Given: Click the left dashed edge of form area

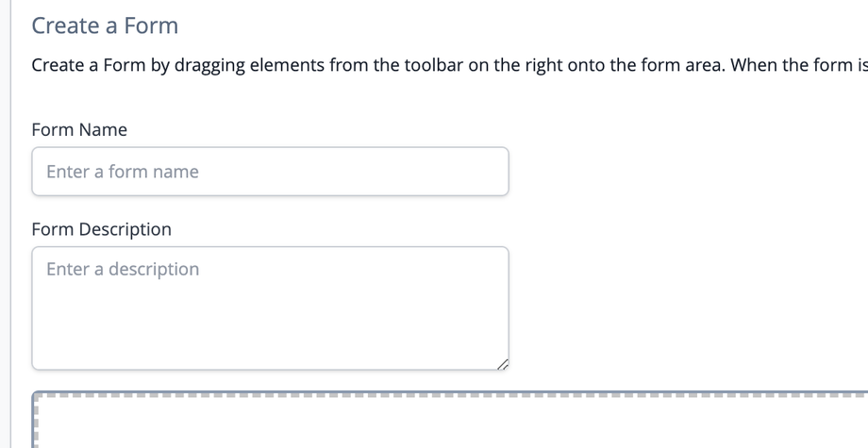Looking at the screenshot, I should pos(35,424).
